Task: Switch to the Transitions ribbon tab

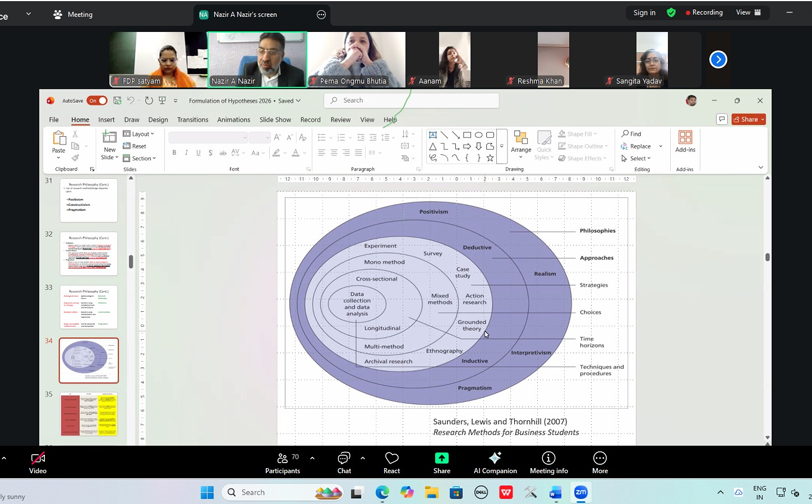Action: [192, 120]
